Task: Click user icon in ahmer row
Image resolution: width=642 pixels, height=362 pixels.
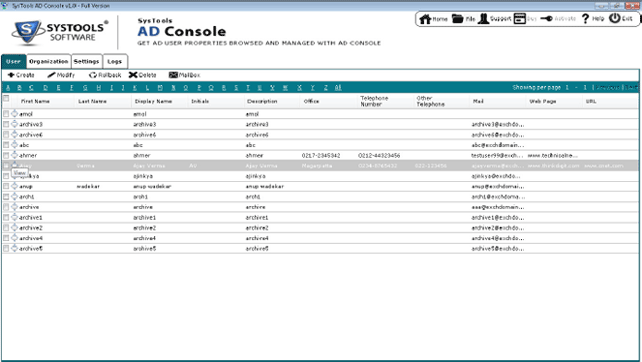Action: [x=15, y=155]
